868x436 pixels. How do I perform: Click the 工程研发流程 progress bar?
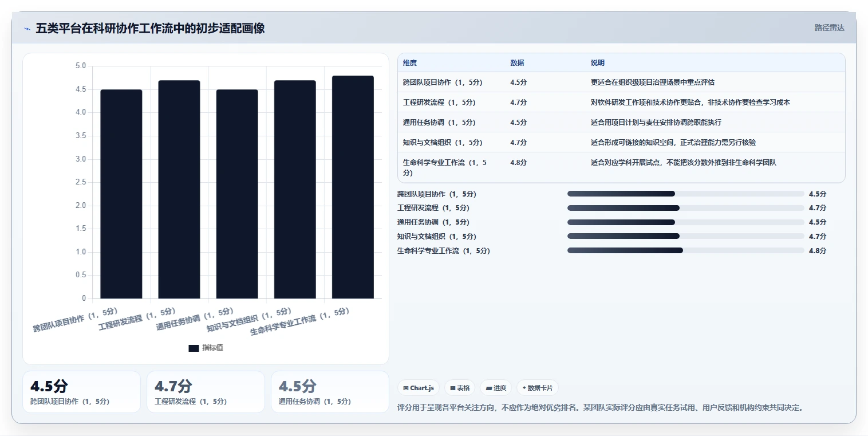coord(686,208)
